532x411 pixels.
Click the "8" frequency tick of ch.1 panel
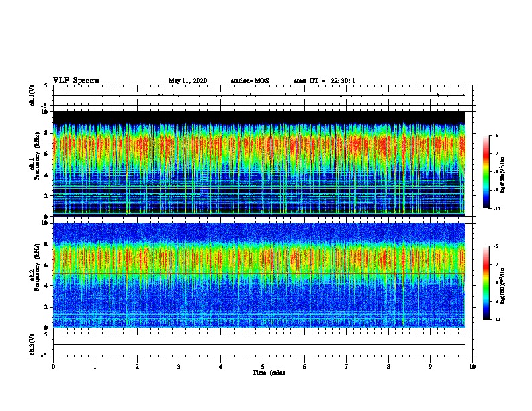(46, 133)
